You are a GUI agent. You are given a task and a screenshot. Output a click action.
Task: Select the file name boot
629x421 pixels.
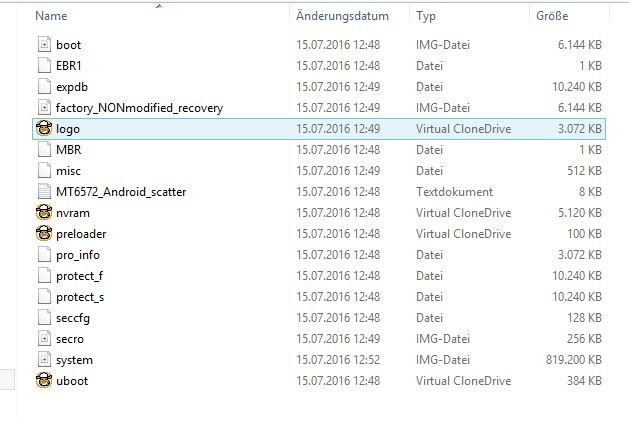(x=68, y=45)
